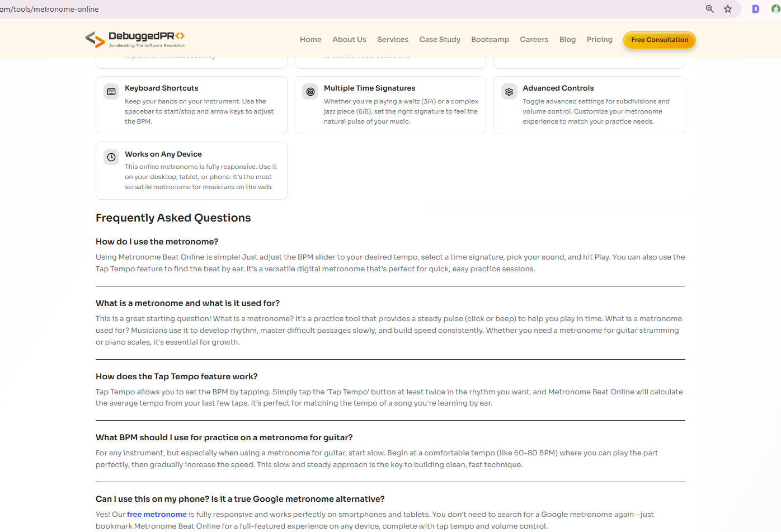
Task: Click the Keyboard Shortcuts description text
Action: [x=200, y=111]
